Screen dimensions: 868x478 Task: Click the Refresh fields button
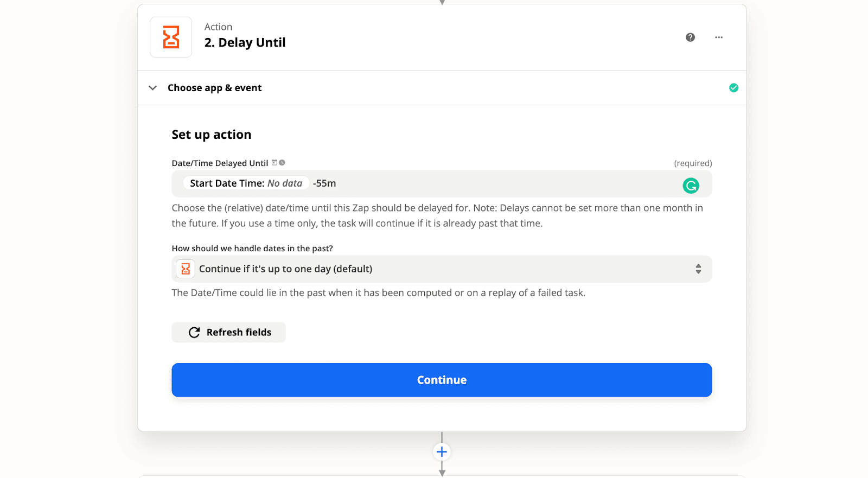[228, 332]
